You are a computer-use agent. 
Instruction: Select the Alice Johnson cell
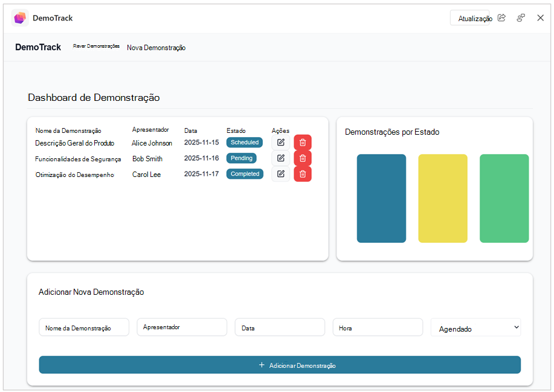click(152, 143)
